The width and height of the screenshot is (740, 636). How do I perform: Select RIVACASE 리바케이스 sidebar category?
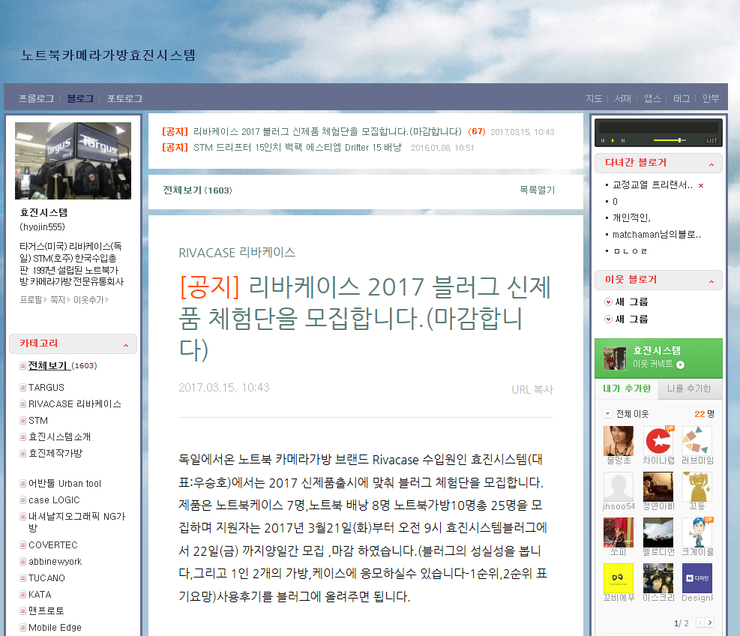click(x=75, y=404)
